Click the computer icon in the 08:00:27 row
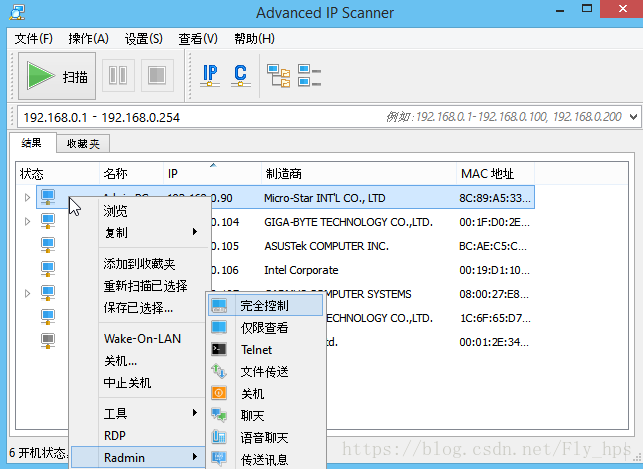Image resolution: width=643 pixels, height=469 pixels. [x=48, y=293]
